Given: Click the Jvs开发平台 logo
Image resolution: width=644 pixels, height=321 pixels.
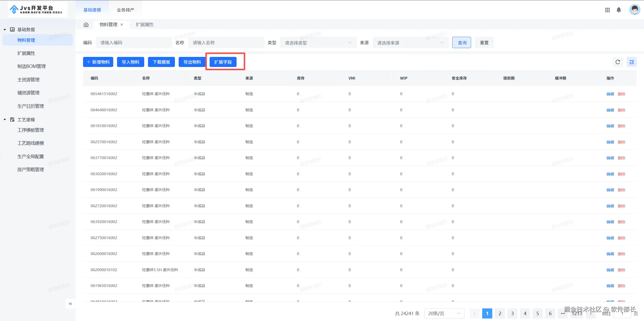Looking at the screenshot, I should 38,10.
